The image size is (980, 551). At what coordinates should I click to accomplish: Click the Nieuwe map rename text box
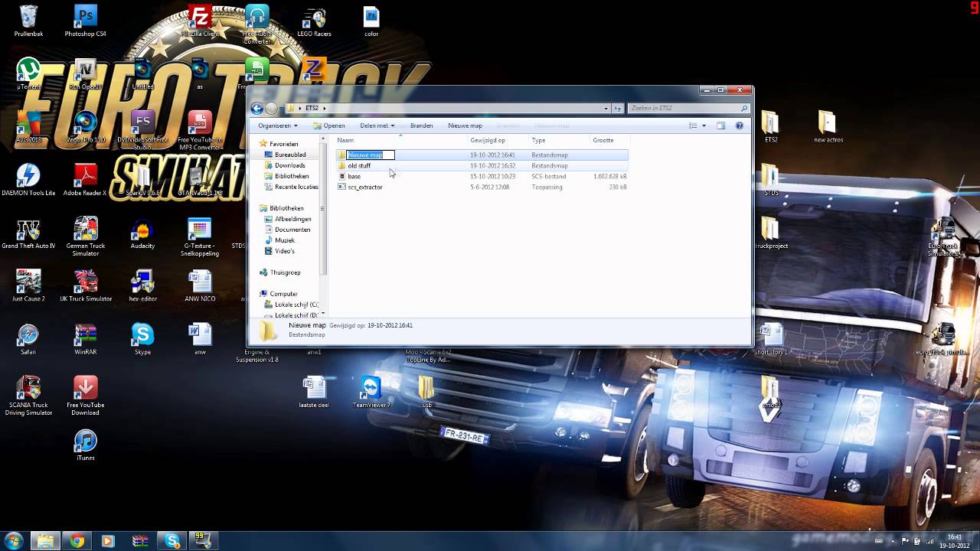click(371, 155)
